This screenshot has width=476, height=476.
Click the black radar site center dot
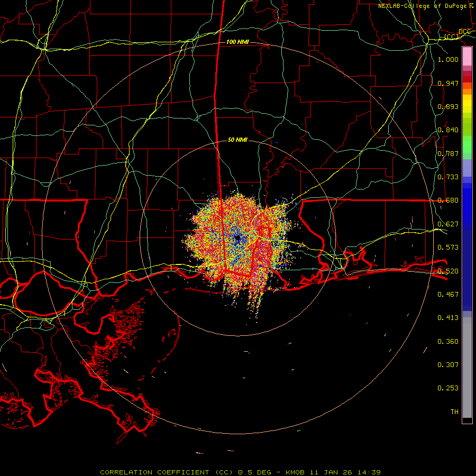point(237,237)
